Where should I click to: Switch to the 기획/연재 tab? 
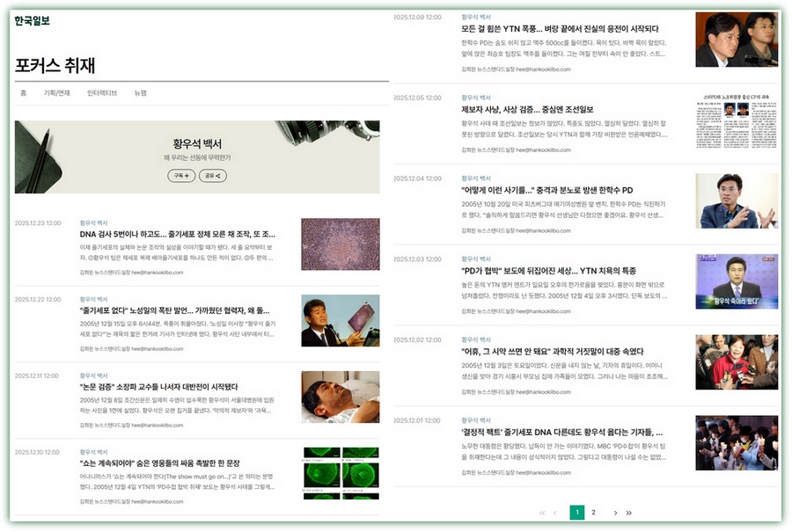56,92
